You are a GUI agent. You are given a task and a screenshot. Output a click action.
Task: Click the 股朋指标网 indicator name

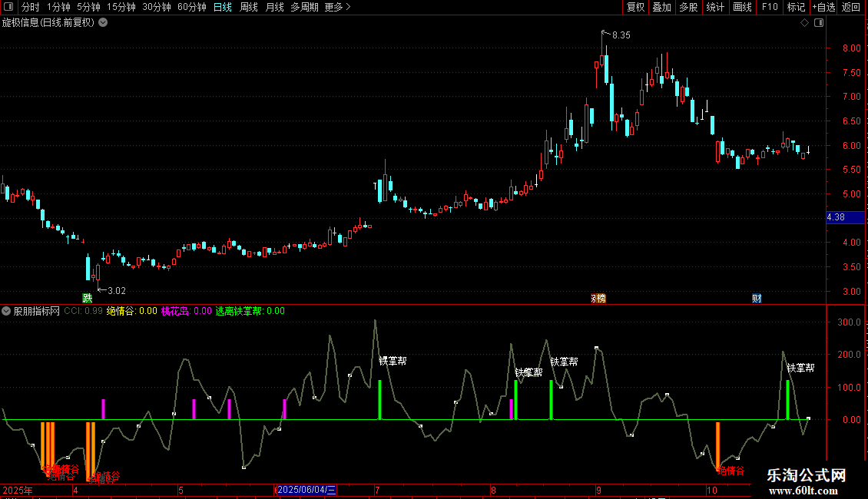pos(37,311)
